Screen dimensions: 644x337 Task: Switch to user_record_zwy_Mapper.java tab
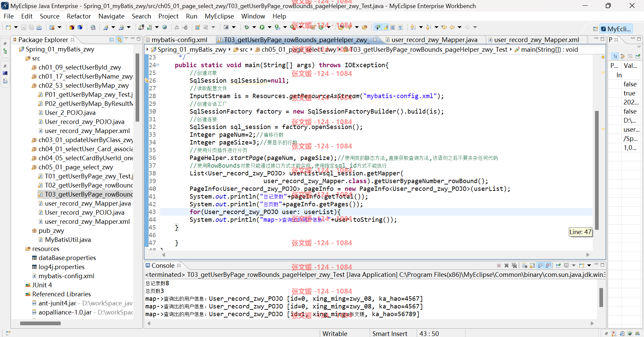432,40
